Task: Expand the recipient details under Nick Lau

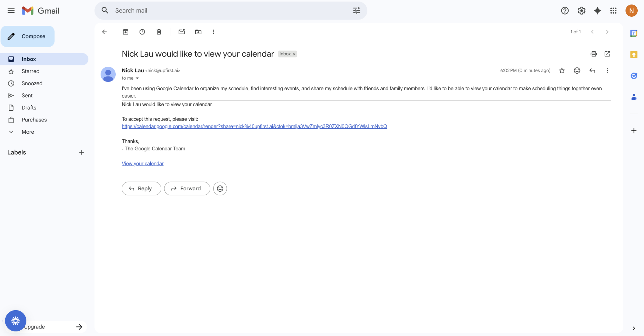Action: coord(137,78)
